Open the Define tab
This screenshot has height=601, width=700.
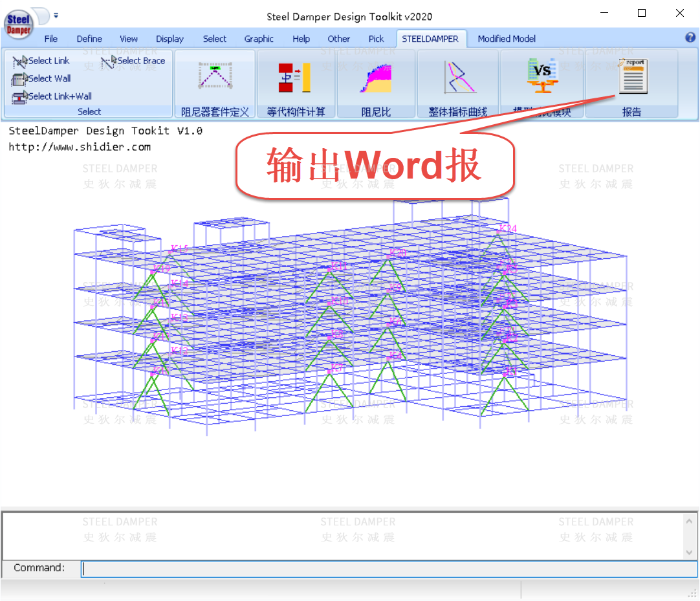tap(89, 39)
